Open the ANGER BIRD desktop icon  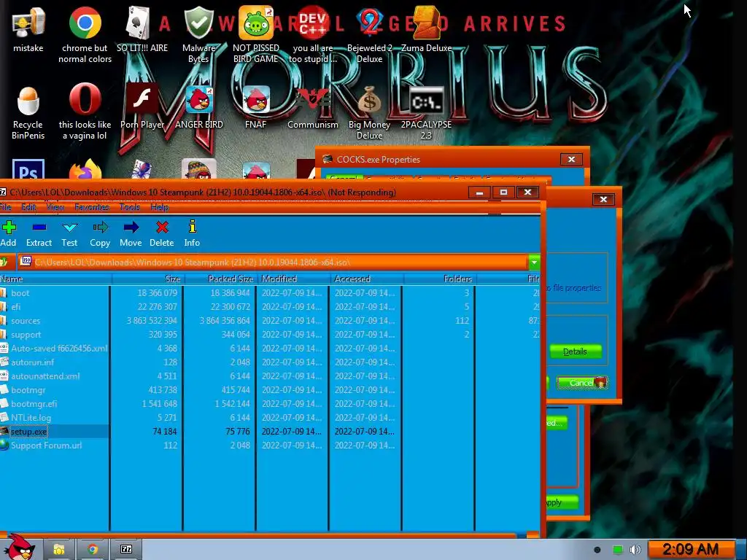pos(198,106)
